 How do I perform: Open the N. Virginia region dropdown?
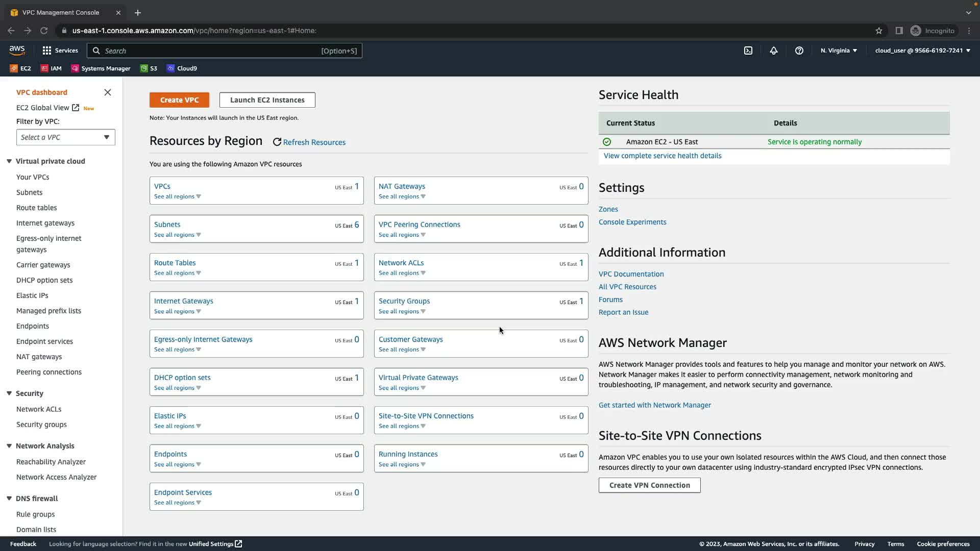pos(839,51)
